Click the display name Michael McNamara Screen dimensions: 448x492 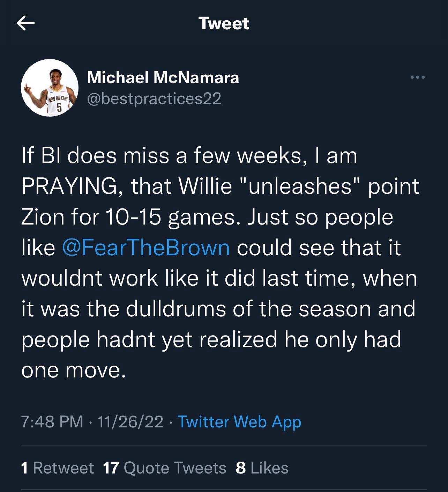point(163,77)
